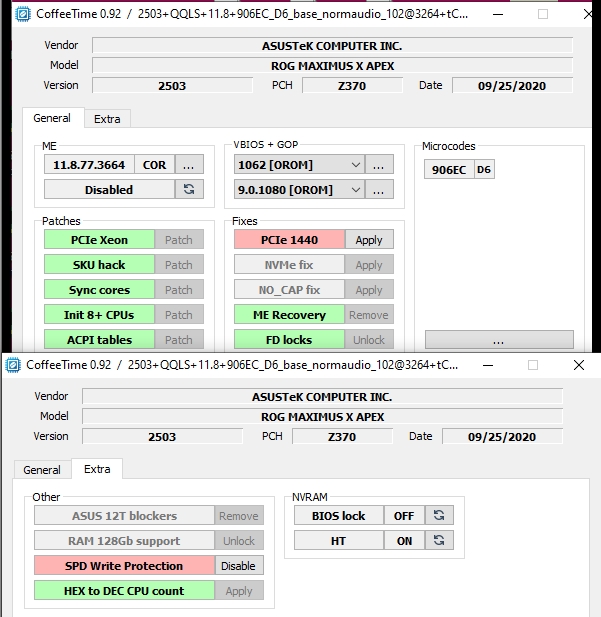Expand the 1062 [OROM] VBIOS dropdown
The height and width of the screenshot is (617, 601).
356,164
